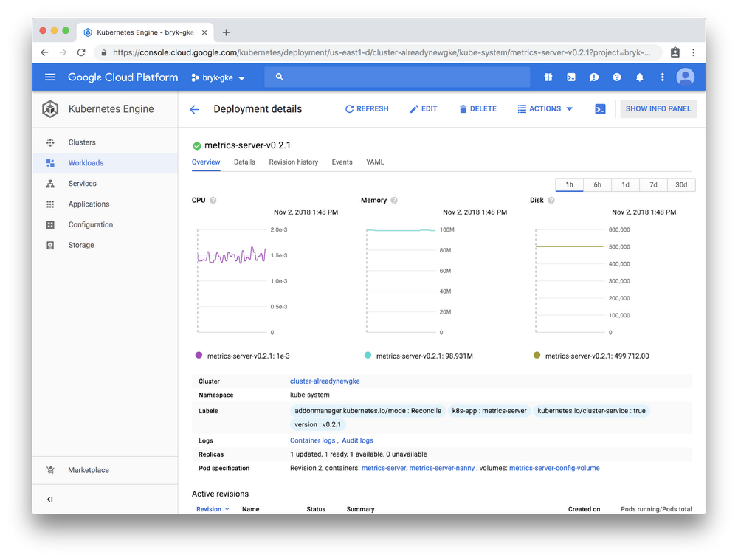Reload page with browser refresh icon

81,52
